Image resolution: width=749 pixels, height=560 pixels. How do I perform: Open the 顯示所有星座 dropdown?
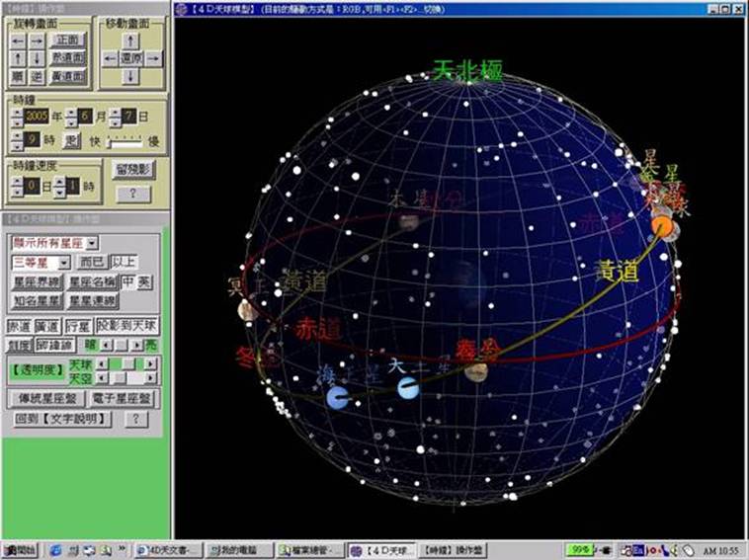(92, 242)
